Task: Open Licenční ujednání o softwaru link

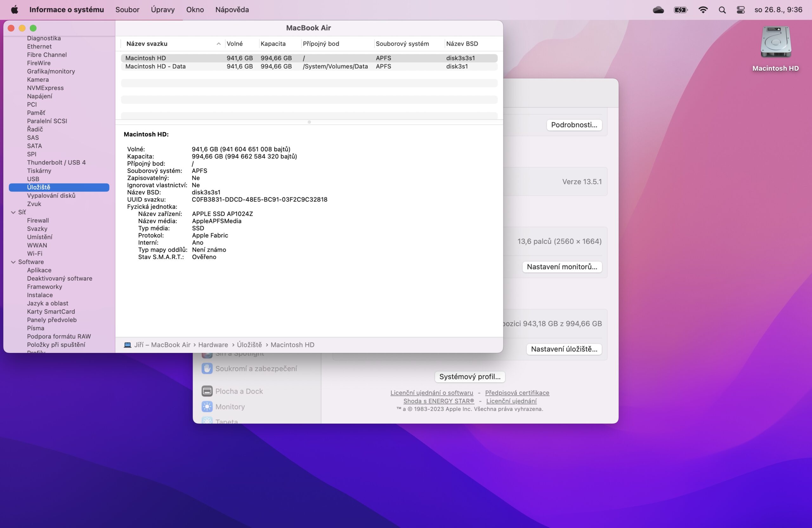Action: (x=432, y=393)
